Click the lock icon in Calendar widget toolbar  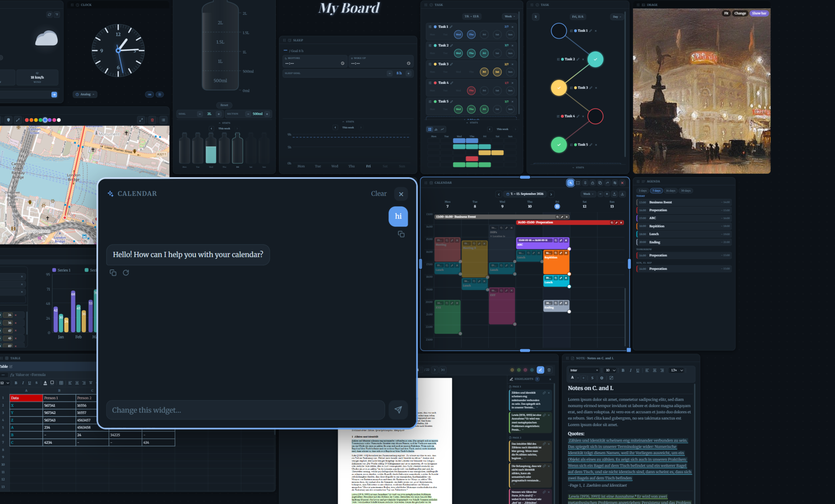point(592,183)
